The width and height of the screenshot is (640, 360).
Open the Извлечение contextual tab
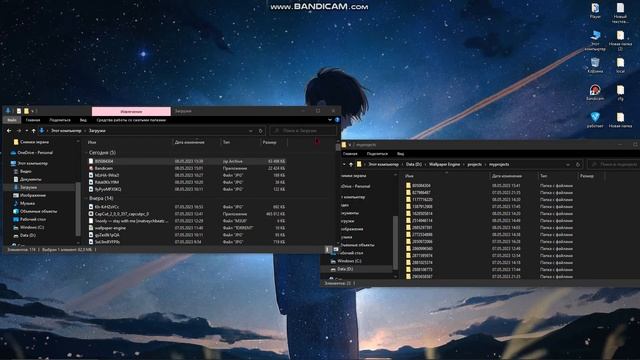pyautogui.click(x=131, y=111)
